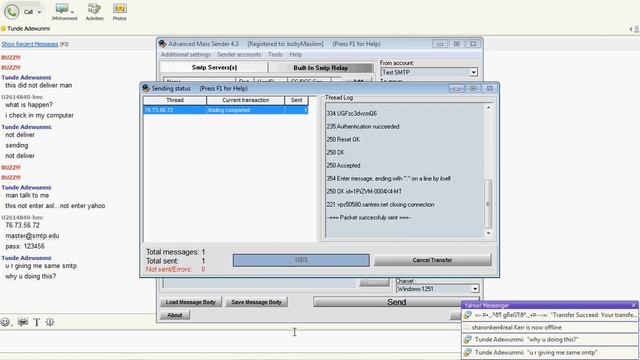
Task: Click the message input field in chat
Action: (229, 341)
